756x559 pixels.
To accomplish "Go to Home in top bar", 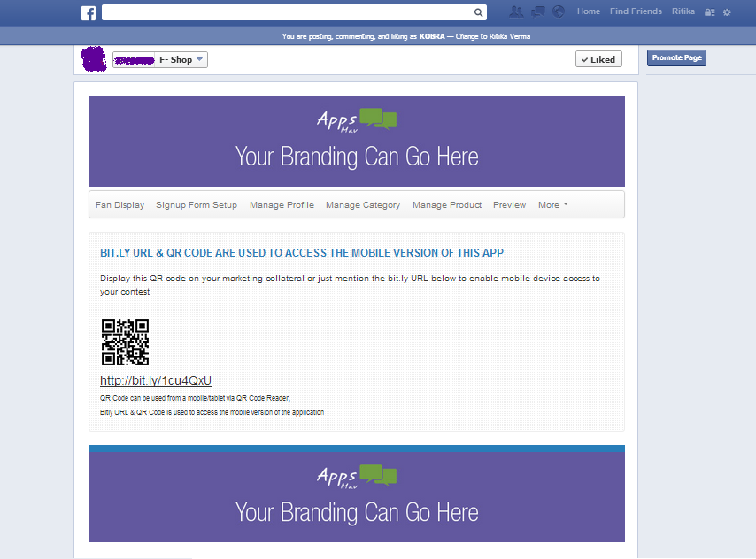I will coord(589,11).
